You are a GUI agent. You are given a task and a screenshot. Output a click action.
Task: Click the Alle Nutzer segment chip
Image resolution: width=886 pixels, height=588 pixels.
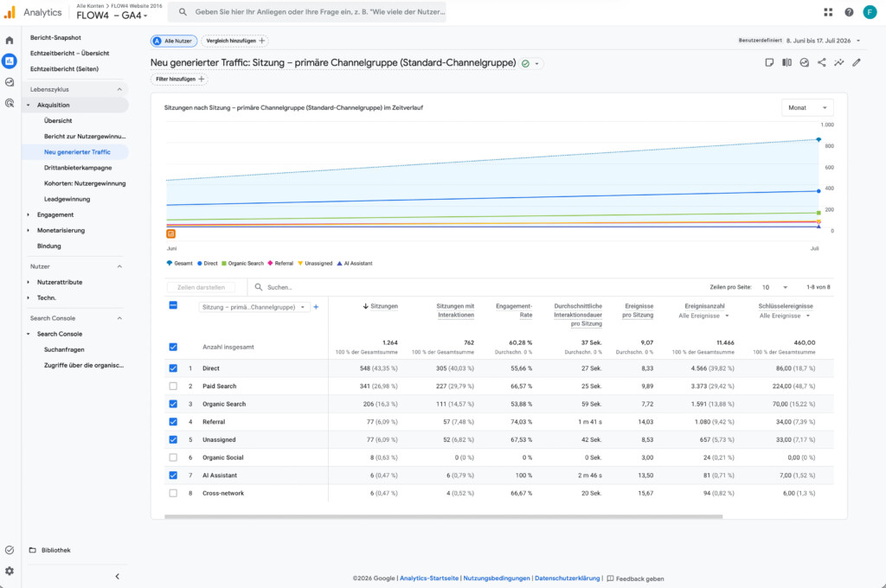click(x=174, y=41)
